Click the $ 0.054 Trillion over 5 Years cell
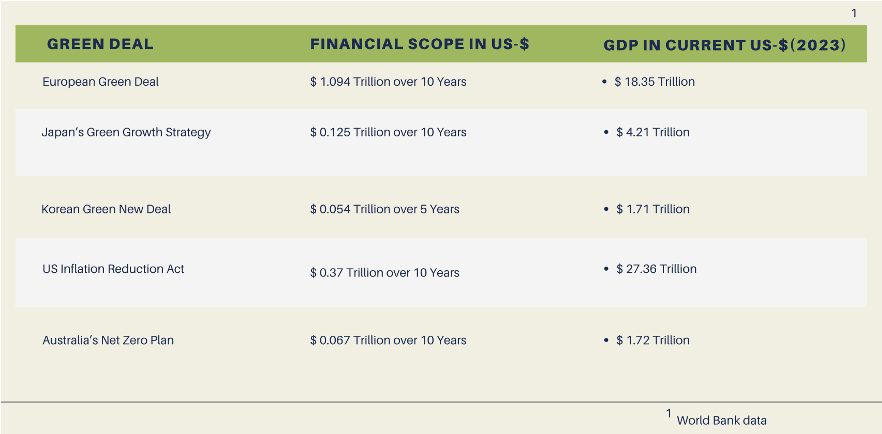 point(385,209)
